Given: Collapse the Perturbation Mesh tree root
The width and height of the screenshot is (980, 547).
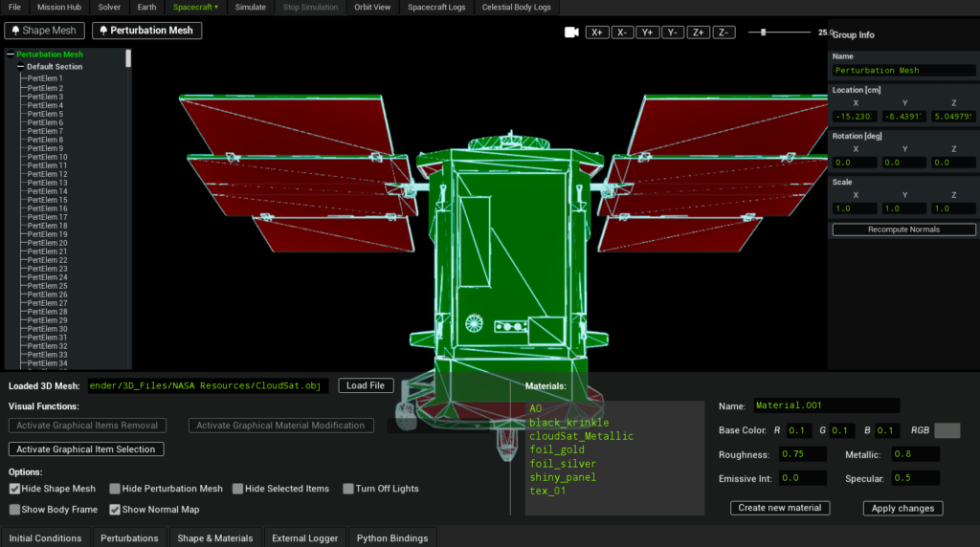Looking at the screenshot, I should pos(11,55).
